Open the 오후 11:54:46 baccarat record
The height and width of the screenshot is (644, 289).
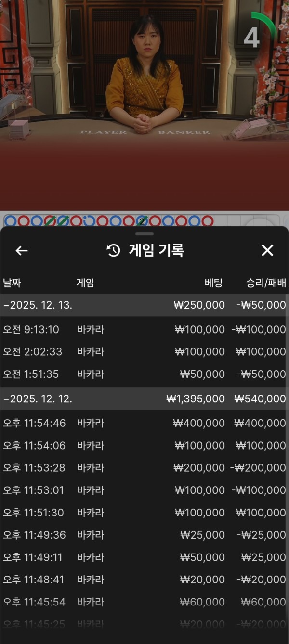pos(144,424)
